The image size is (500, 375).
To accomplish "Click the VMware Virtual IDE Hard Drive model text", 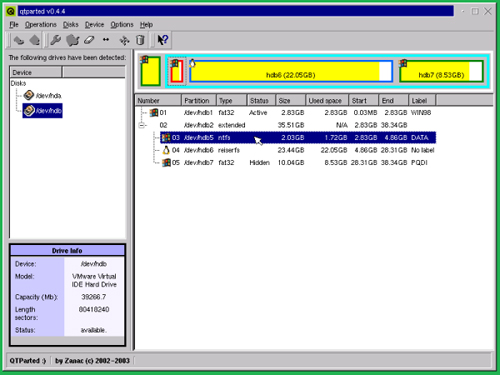I will point(94,280).
